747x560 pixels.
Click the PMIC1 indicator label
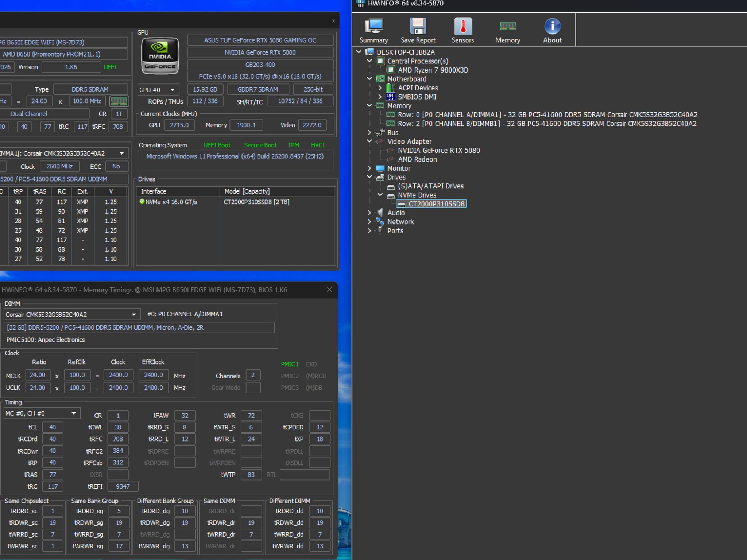coord(290,364)
